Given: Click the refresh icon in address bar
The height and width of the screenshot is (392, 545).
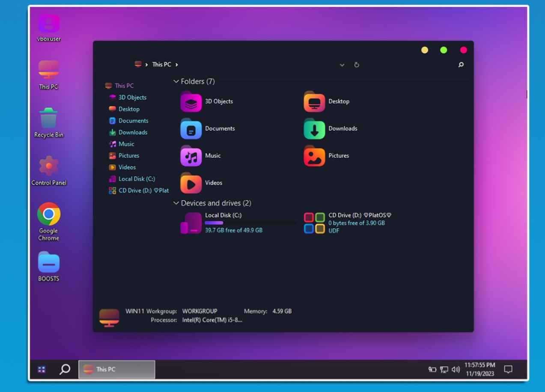Looking at the screenshot, I should coord(356,65).
